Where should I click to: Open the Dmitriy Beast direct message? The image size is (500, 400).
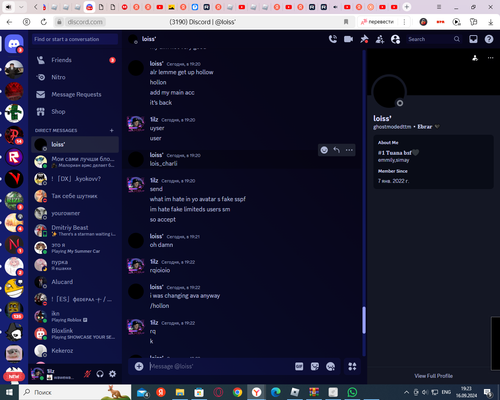(75, 230)
